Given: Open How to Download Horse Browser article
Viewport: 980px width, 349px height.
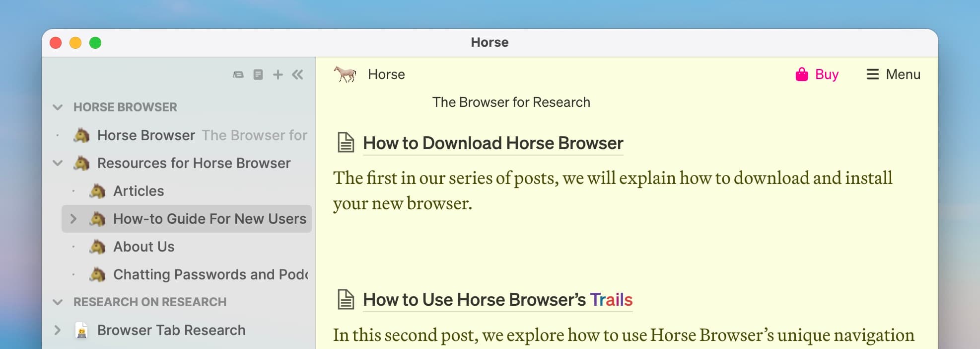Looking at the screenshot, I should 493,143.
